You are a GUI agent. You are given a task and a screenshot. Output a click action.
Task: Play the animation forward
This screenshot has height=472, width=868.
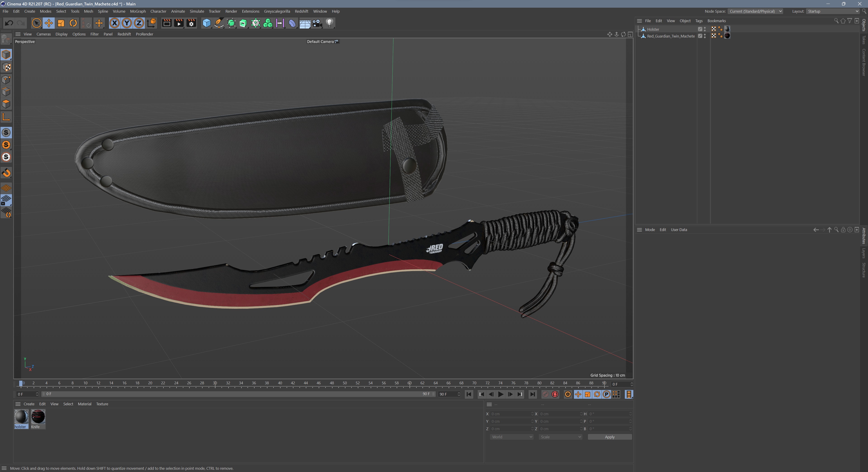click(x=501, y=394)
